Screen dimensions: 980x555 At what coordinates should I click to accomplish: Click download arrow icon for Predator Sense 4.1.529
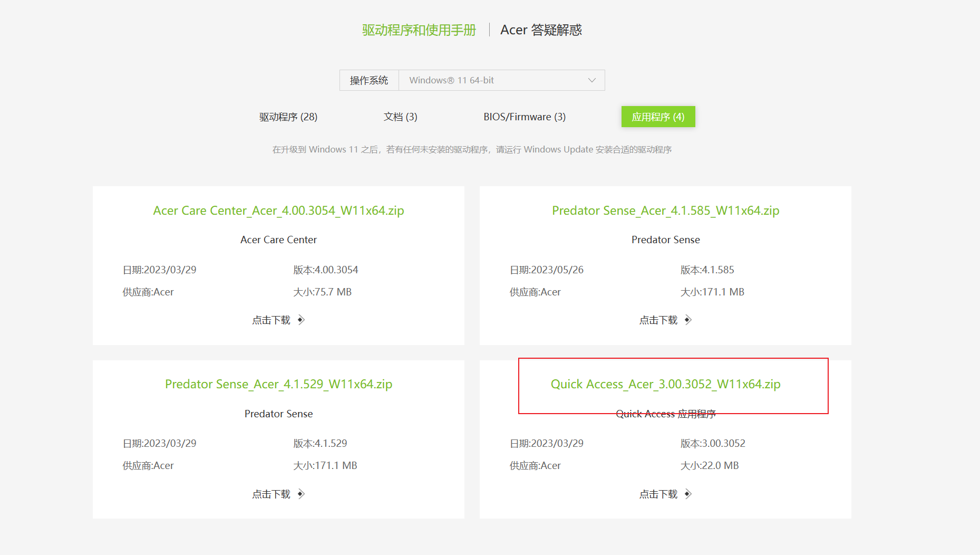click(301, 494)
